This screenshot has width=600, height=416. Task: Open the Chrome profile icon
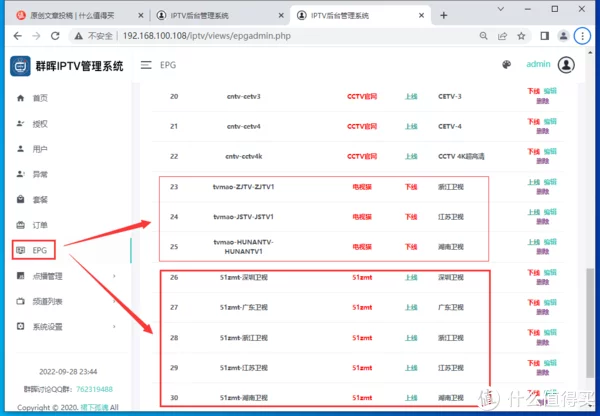tap(563, 36)
